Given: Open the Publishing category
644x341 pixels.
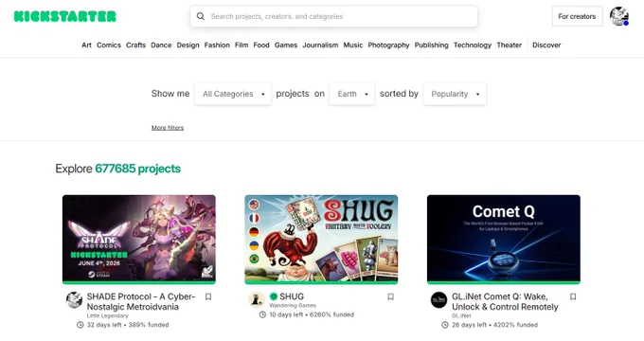Looking at the screenshot, I should (431, 45).
